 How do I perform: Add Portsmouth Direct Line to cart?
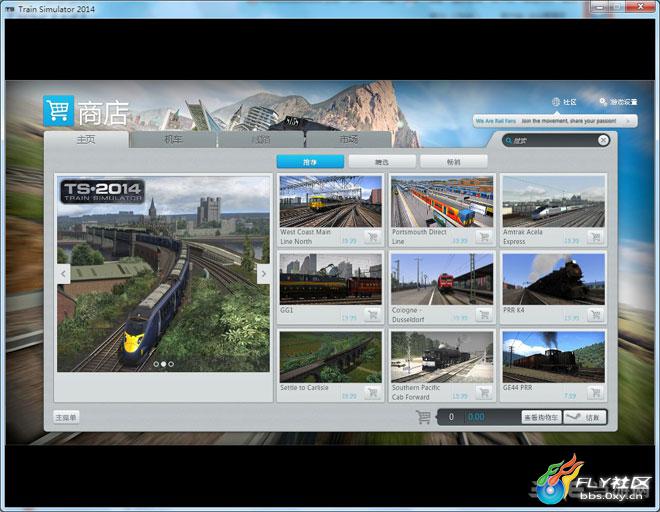coord(484,237)
